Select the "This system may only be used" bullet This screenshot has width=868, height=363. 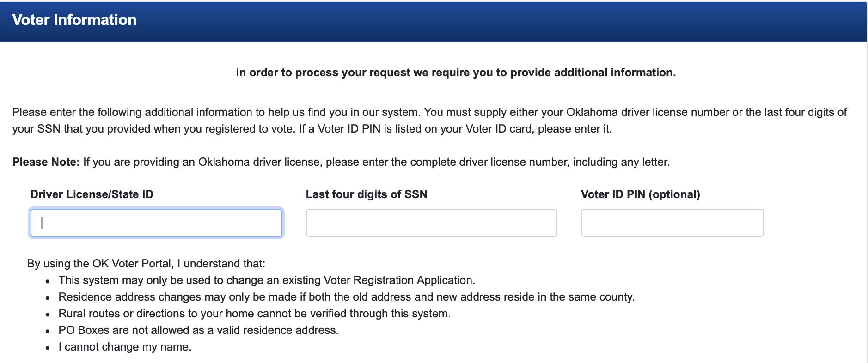click(x=266, y=280)
